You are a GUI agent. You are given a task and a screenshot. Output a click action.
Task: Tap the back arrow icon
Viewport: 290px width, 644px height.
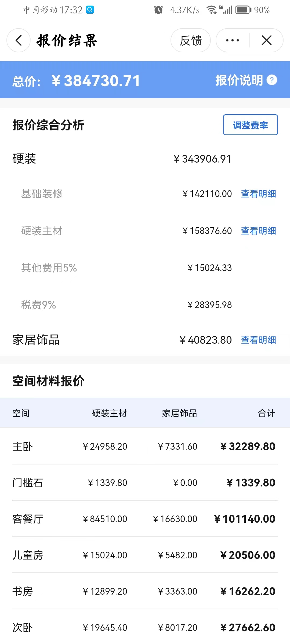[x=19, y=41]
